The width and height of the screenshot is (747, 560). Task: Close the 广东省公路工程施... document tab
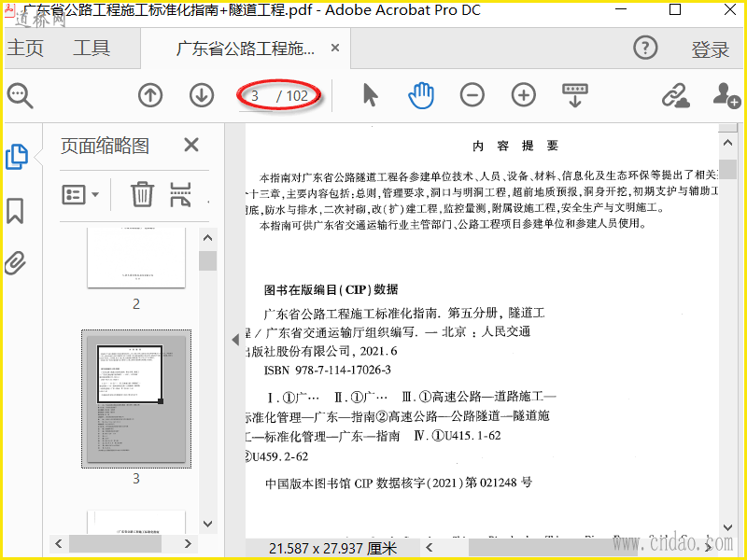(x=335, y=48)
